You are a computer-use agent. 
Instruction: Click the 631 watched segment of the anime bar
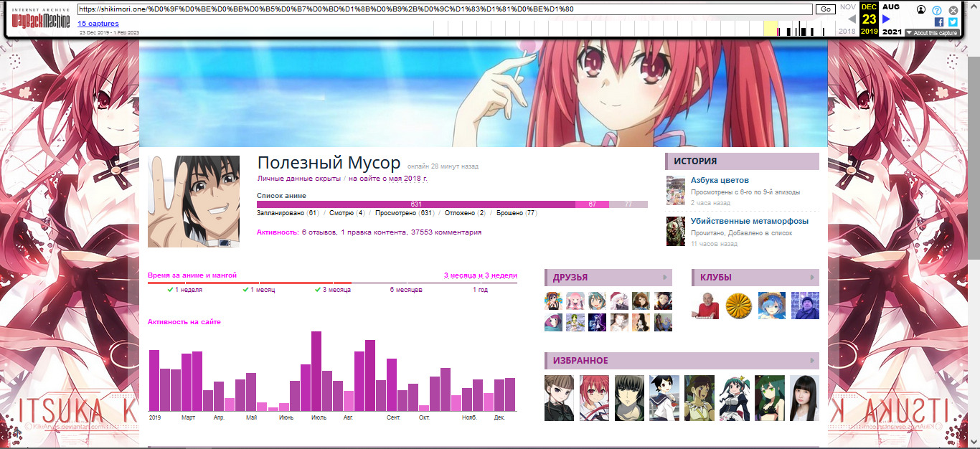pyautogui.click(x=416, y=204)
